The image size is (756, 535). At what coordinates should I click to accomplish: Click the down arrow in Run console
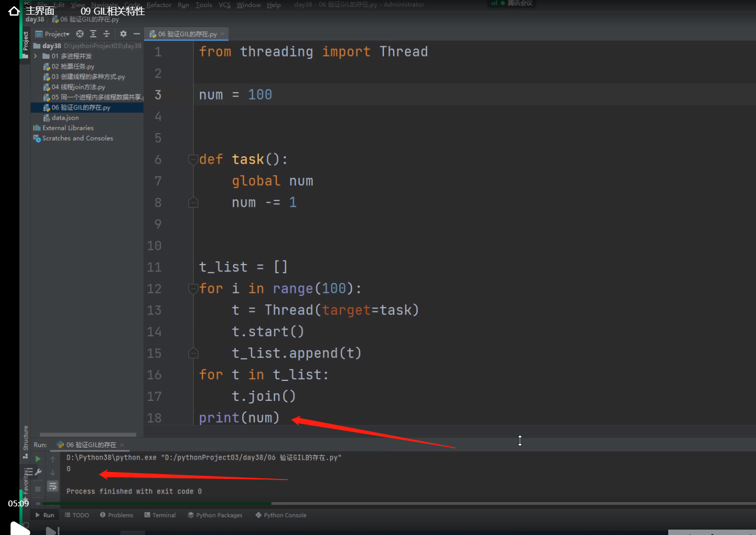[x=53, y=473]
